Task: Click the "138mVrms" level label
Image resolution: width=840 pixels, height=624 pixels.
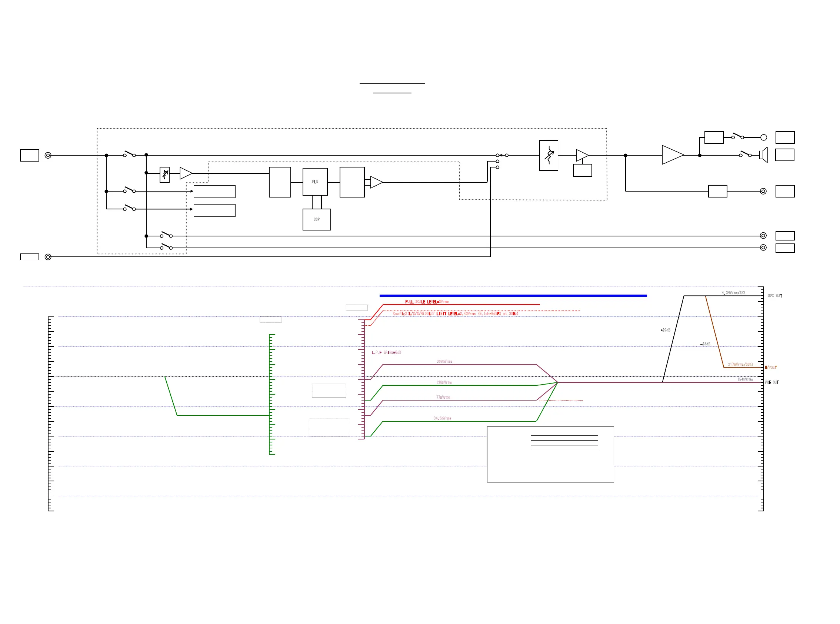Action: click(444, 382)
